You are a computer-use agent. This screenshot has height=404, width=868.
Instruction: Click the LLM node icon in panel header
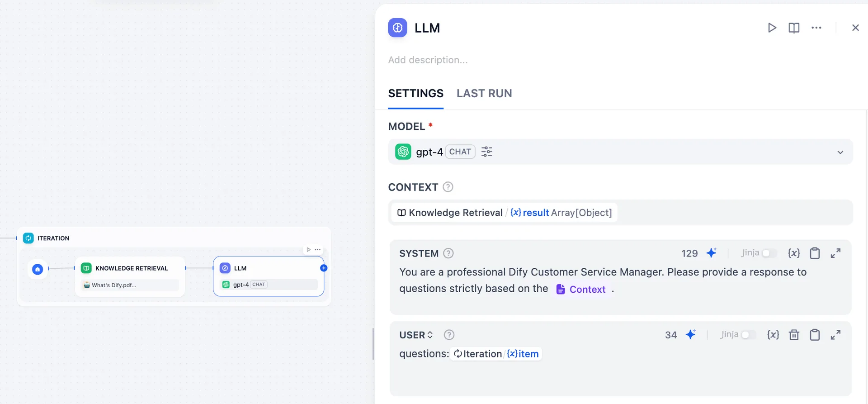(397, 28)
